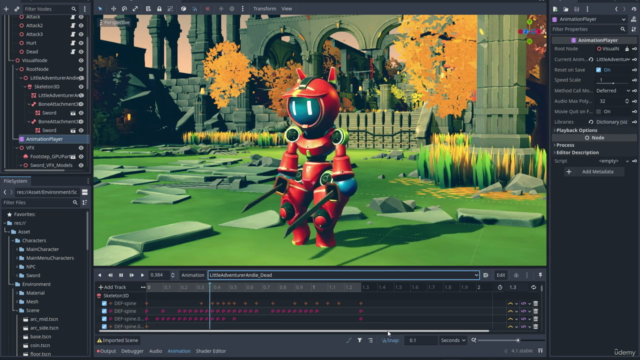Click the trash icon on first DEF-spine track

[x=536, y=303]
